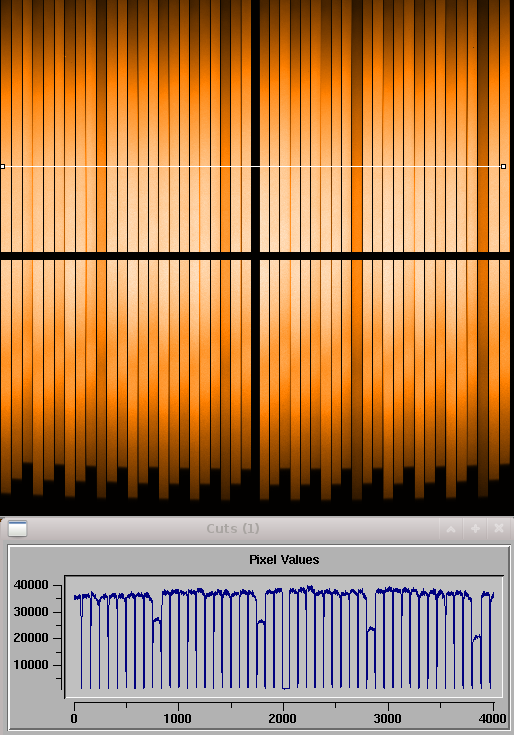Roll up the Cuts window with arrow button
The height and width of the screenshot is (735, 514).
point(451,529)
